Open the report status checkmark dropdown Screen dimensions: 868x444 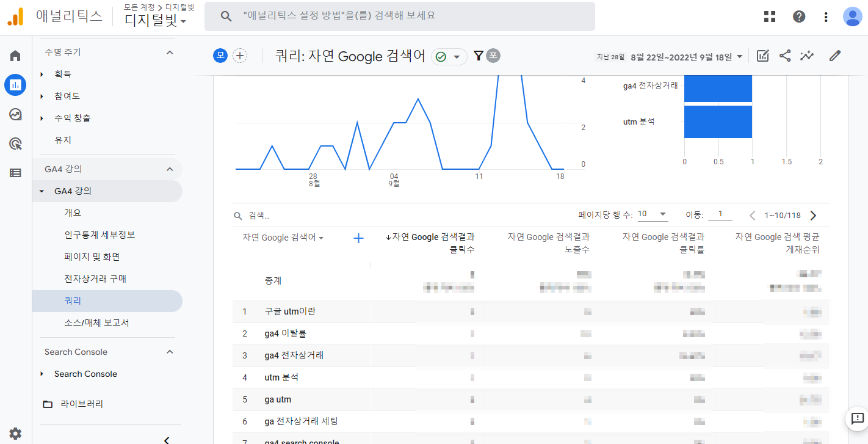click(x=449, y=57)
